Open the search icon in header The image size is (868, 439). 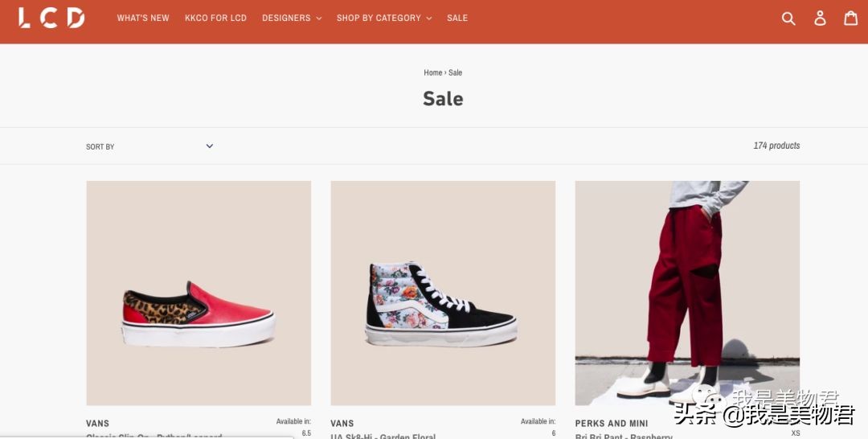[x=788, y=18]
